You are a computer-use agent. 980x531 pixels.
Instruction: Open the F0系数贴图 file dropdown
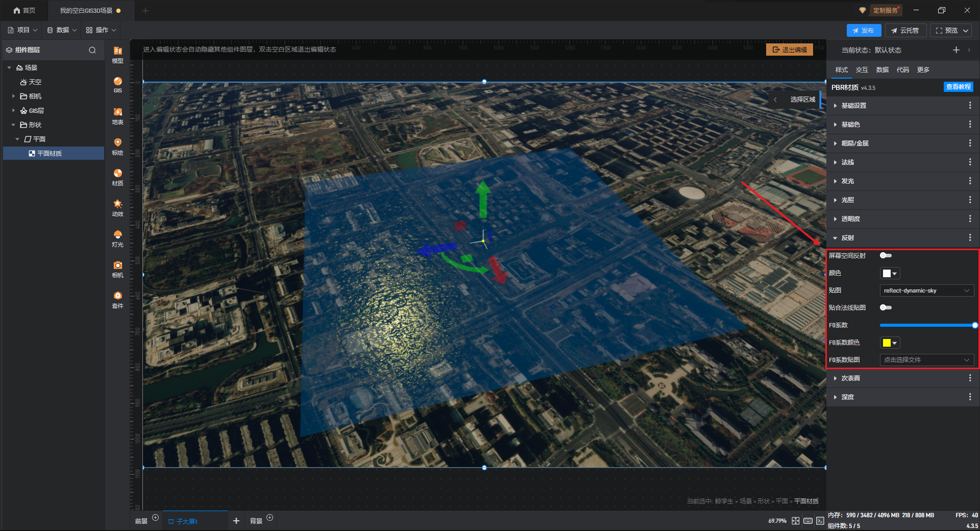pyautogui.click(x=926, y=360)
